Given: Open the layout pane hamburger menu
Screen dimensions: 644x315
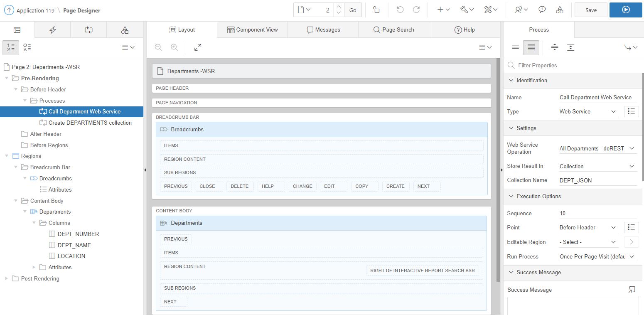Looking at the screenshot, I should click(485, 48).
